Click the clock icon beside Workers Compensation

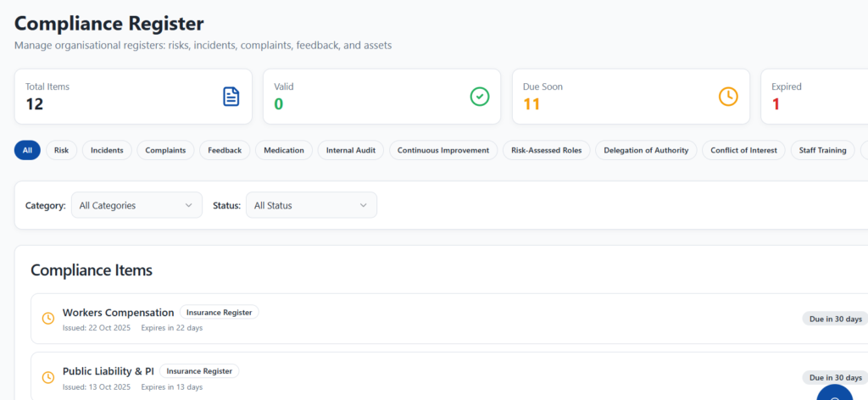tap(48, 319)
